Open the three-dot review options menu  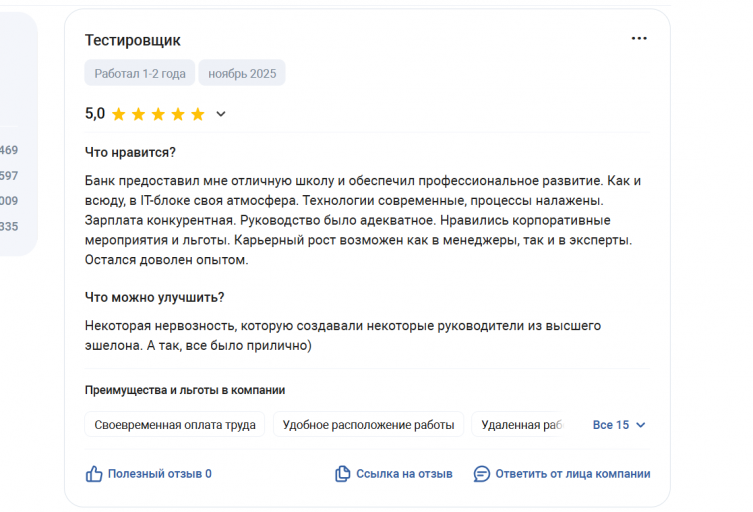click(639, 39)
